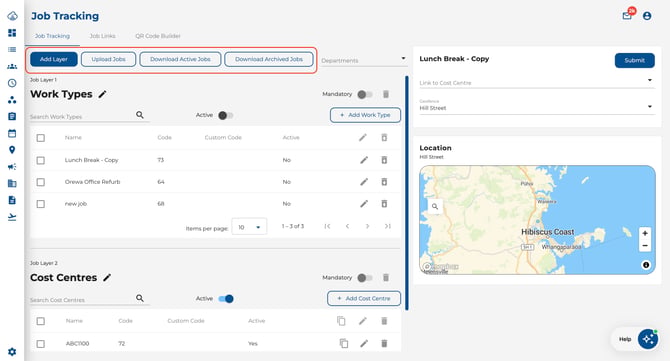Delete the Cost Centres layer trash icon
Screen dimensions: 670x361
(386, 278)
